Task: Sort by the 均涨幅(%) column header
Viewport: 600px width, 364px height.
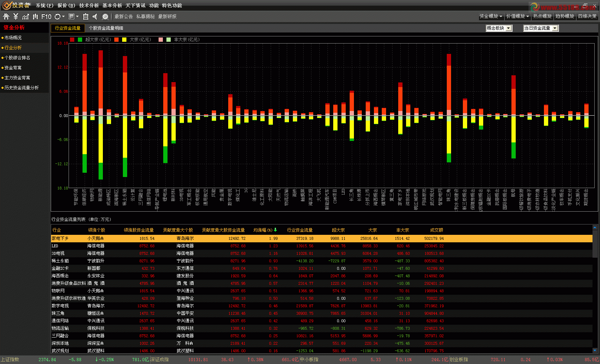Action: pos(265,230)
